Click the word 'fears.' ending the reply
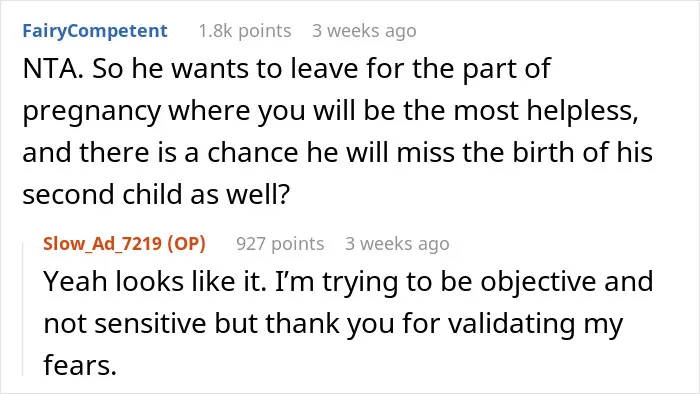The height and width of the screenshot is (394, 700). (x=80, y=365)
